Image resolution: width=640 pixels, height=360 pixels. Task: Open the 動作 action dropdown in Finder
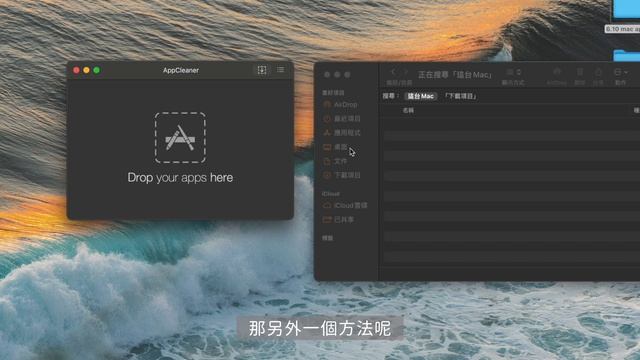621,72
